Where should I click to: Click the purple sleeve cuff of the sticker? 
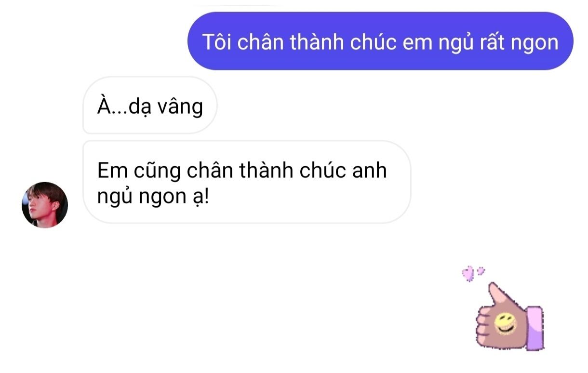[535, 327]
